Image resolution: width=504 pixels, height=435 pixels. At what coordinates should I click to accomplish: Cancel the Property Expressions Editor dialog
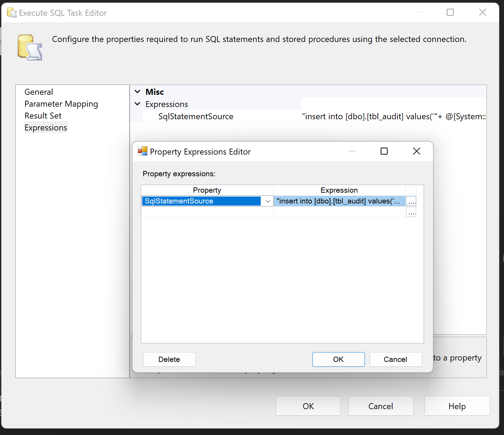pos(396,359)
